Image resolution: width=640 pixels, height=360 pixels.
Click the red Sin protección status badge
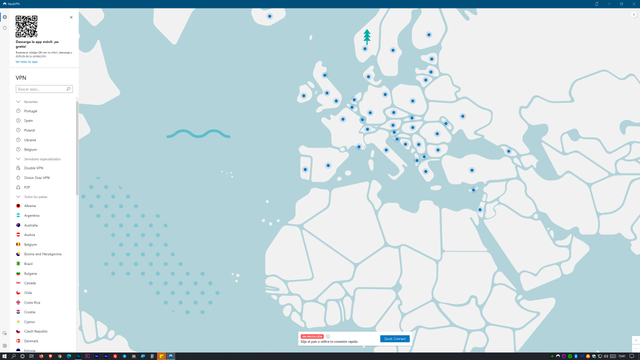(312, 337)
